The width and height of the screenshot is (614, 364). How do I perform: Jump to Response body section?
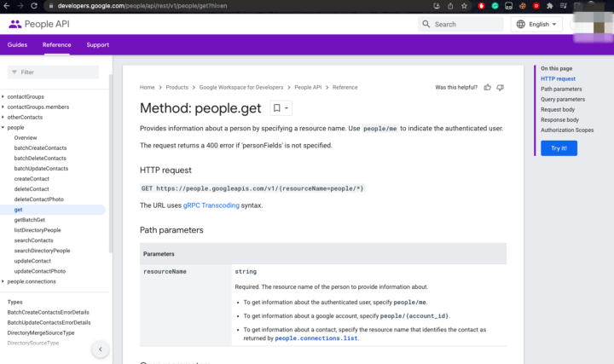click(x=559, y=119)
